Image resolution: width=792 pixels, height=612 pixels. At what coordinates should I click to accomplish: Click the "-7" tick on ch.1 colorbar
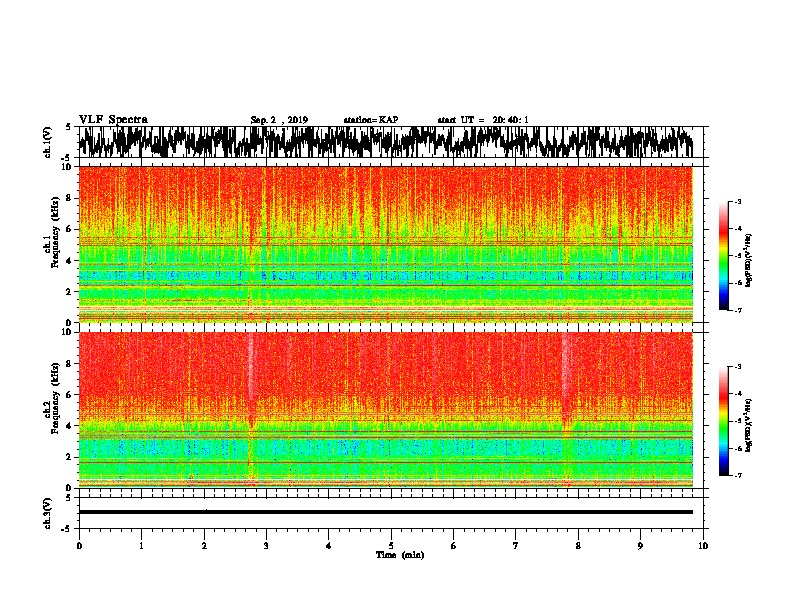coord(738,310)
